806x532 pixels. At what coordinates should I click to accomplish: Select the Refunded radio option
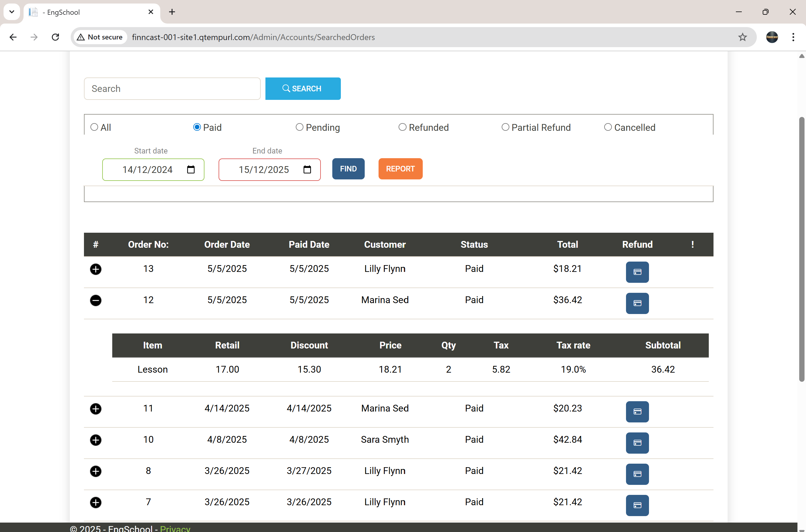pos(402,127)
